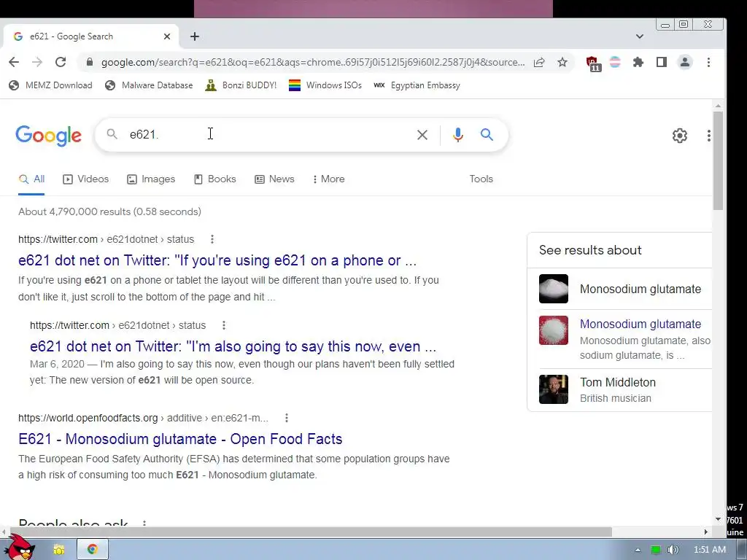Screen dimensions: 747x560
Task: Clear the search box with the X
Action: (x=422, y=135)
